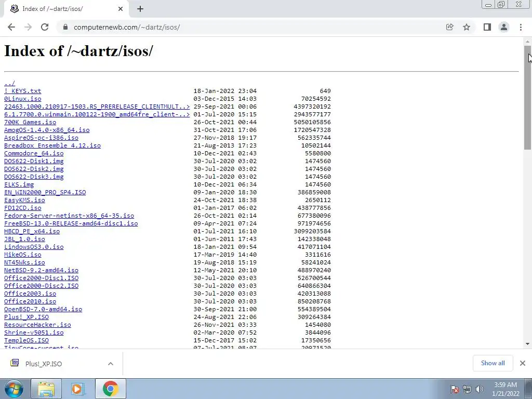This screenshot has height=399, width=532.
Task: Open the Action Center flag icon
Action: pos(455,389)
